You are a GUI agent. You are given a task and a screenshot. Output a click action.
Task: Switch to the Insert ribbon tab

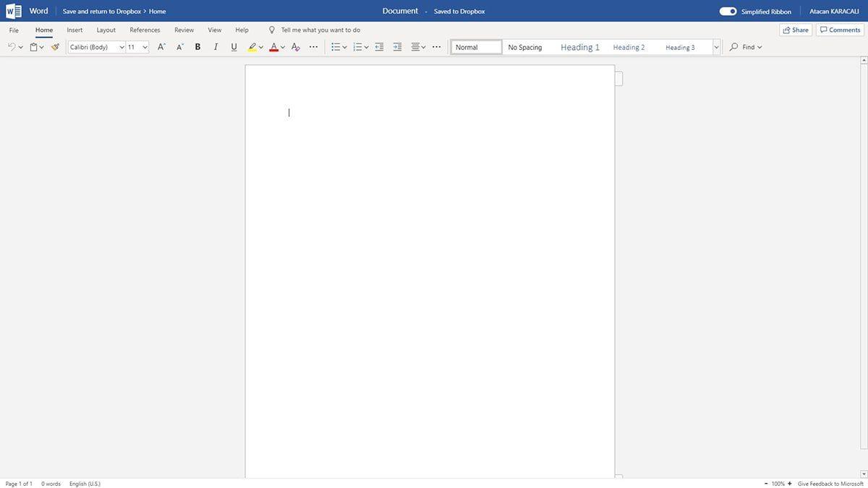(75, 30)
